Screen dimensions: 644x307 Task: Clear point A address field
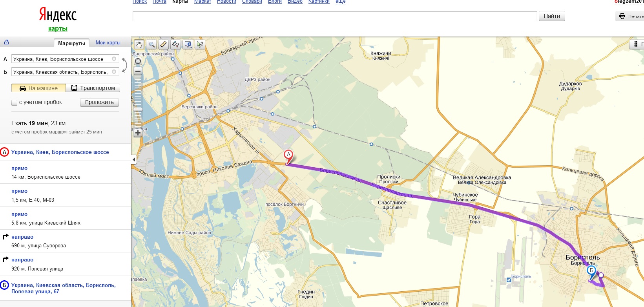click(114, 59)
